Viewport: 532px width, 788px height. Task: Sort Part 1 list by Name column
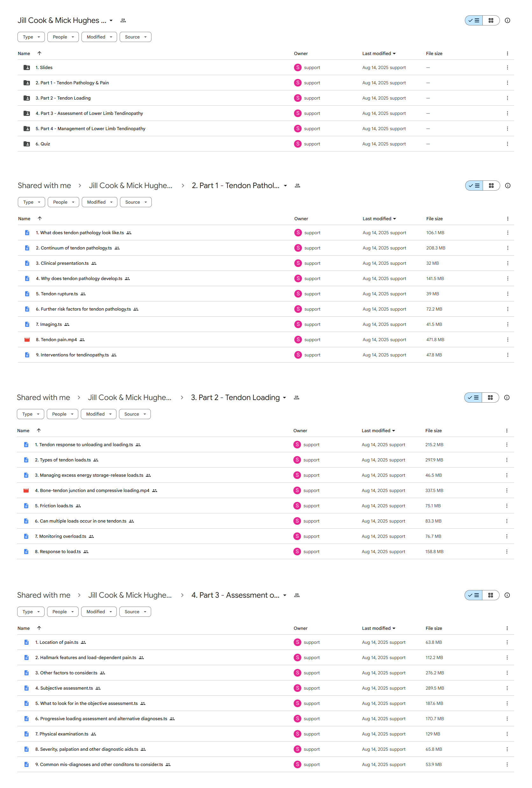click(x=24, y=219)
